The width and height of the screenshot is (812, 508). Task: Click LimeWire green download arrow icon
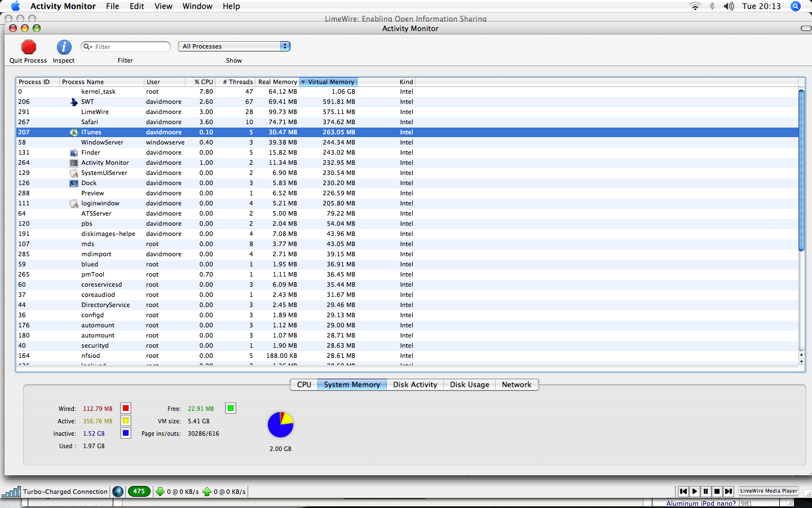click(160, 492)
